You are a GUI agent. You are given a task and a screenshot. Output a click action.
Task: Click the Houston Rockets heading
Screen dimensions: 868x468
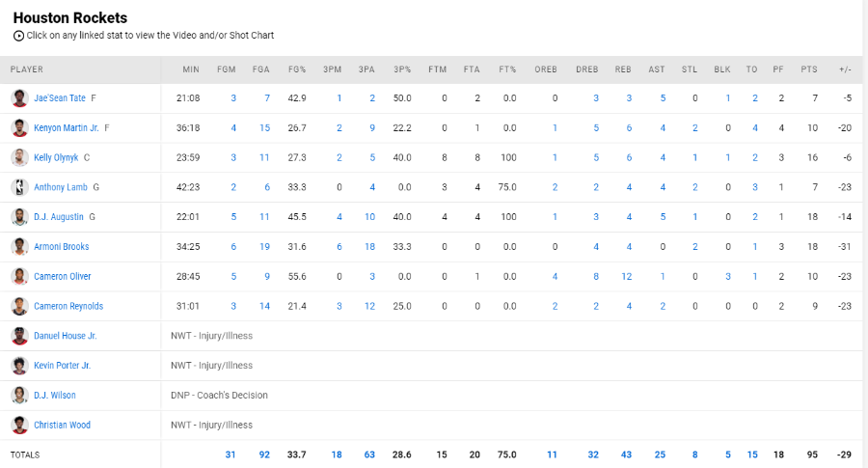point(70,17)
